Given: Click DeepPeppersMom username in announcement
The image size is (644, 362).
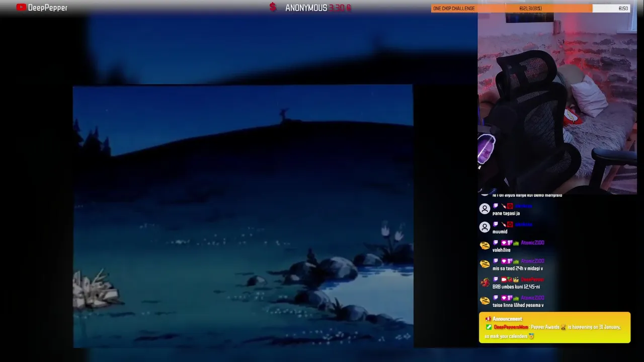Looking at the screenshot, I should click(511, 327).
